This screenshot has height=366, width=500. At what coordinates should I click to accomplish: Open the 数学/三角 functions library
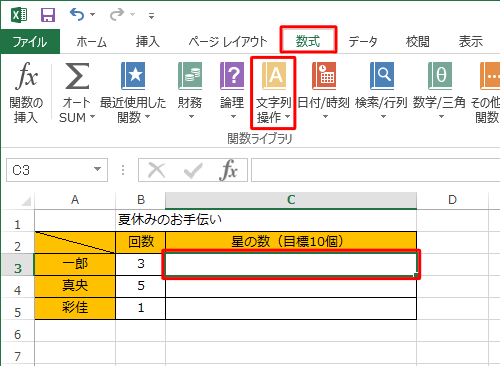click(439, 91)
